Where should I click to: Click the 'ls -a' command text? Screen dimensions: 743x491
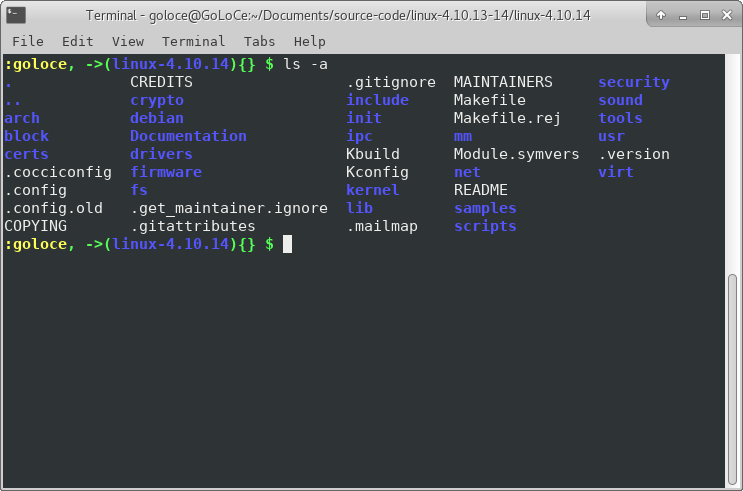(x=305, y=64)
